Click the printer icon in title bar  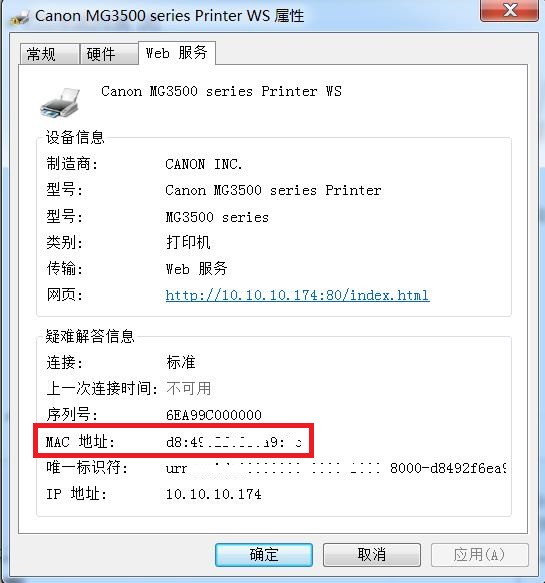(20, 17)
